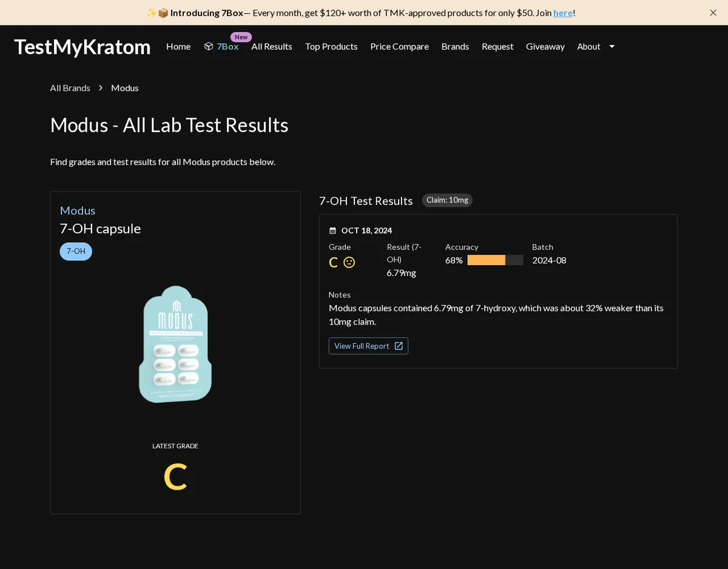Follow the 'here' link in the banner
This screenshot has height=569, width=728.
[563, 13]
